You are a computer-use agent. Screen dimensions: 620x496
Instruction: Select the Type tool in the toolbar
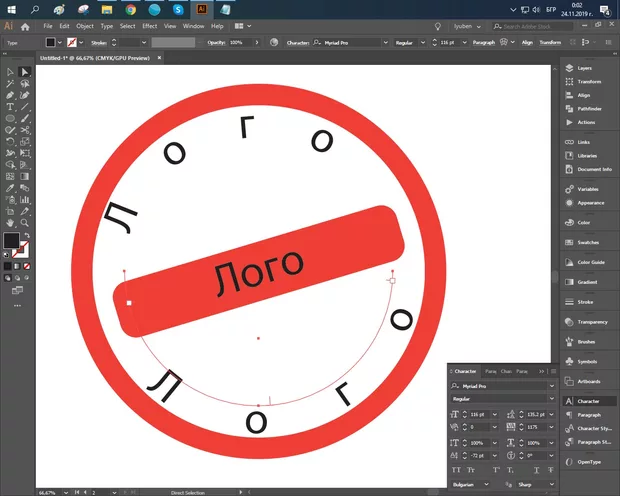(10, 107)
